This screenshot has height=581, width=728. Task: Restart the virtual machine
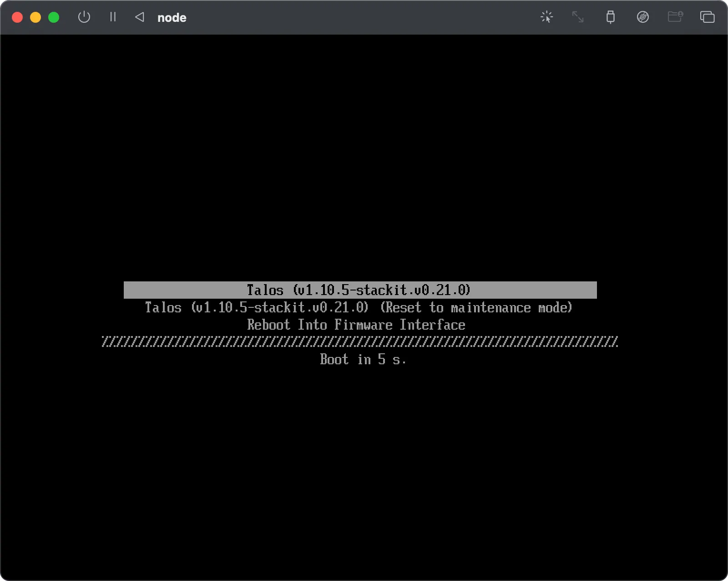[x=139, y=17]
